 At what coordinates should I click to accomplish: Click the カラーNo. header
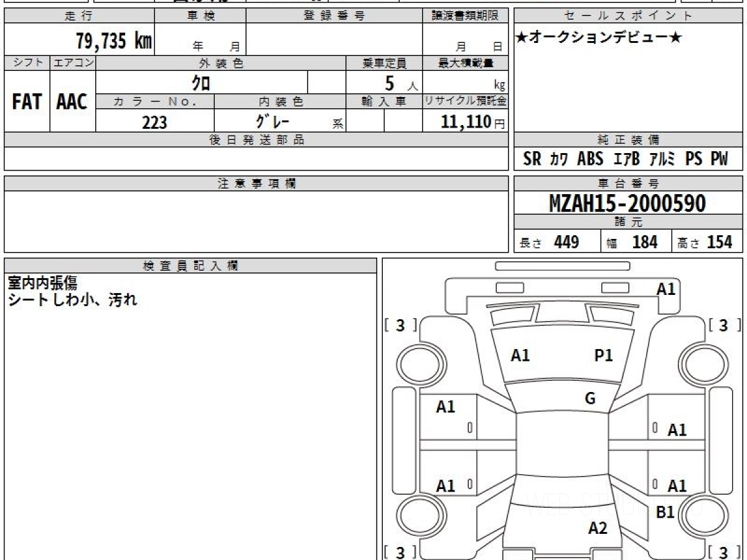point(155,101)
